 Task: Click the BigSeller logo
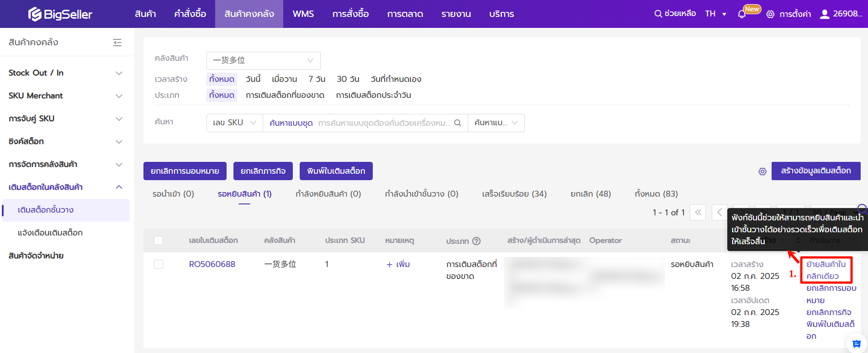[60, 14]
